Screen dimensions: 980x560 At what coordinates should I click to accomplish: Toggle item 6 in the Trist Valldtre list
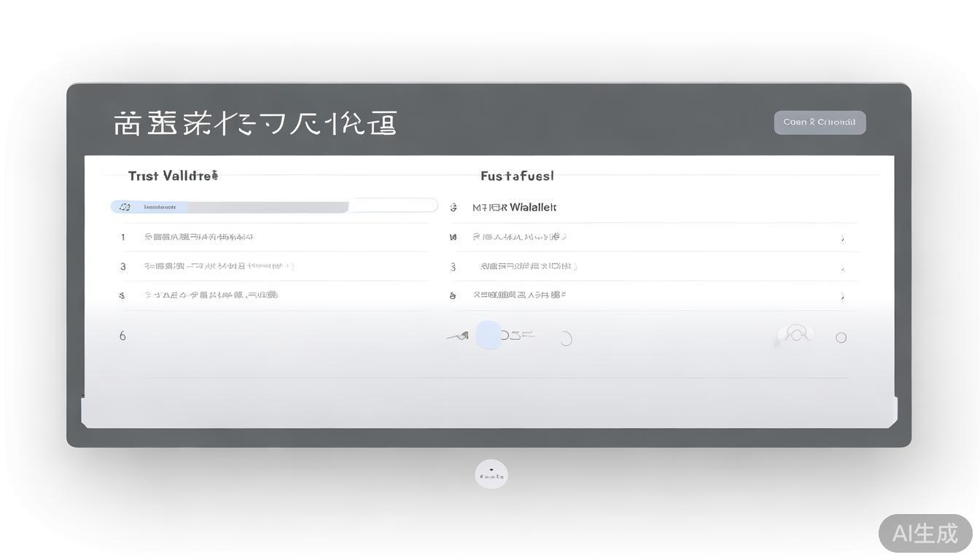122,335
